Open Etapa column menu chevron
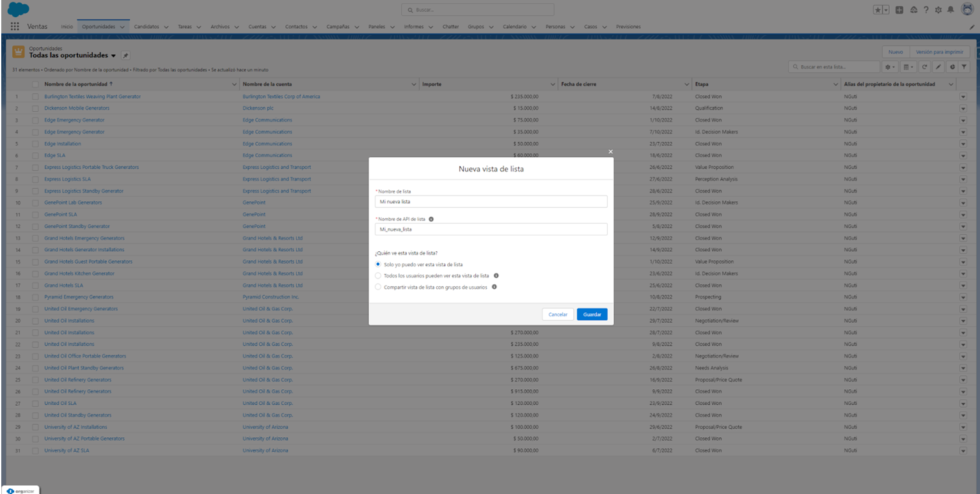Image resolution: width=980 pixels, height=494 pixels. tap(835, 84)
